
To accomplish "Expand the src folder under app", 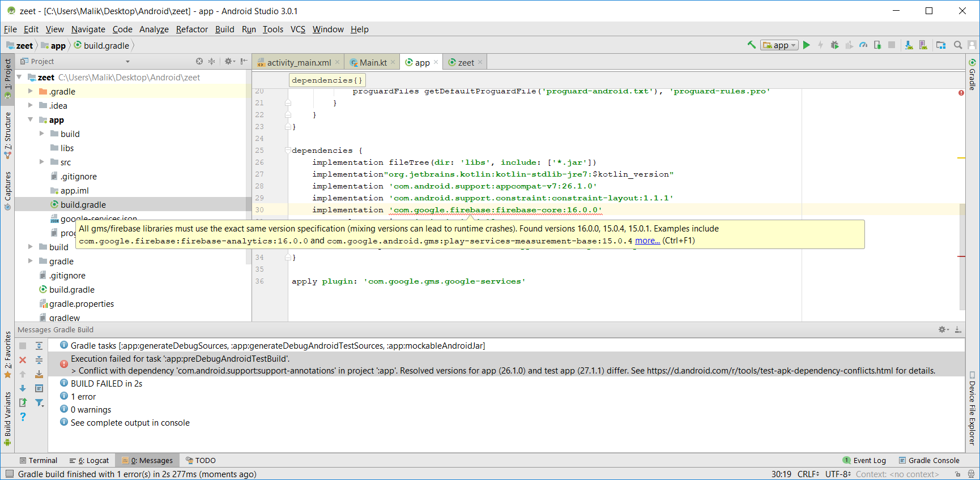I will point(42,162).
